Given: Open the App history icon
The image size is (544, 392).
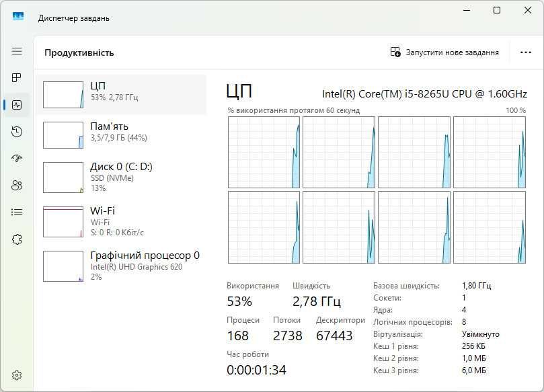Looking at the screenshot, I should point(17,132).
